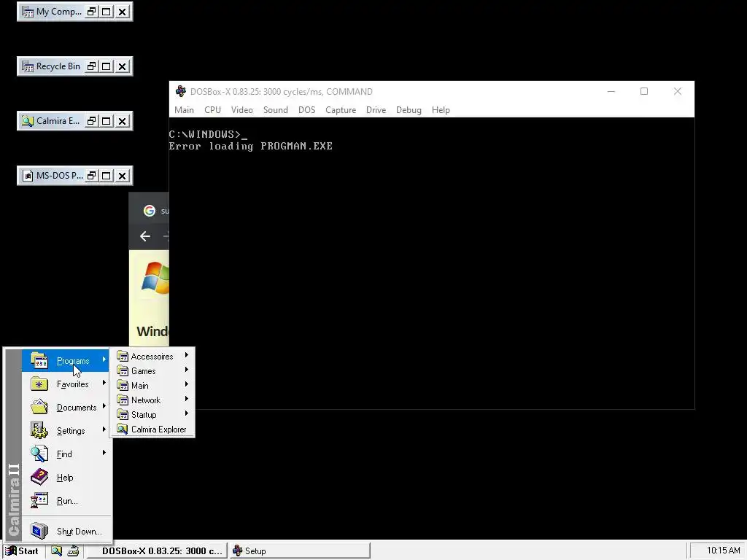Open the Video menu in DOSBox-X
Image resolution: width=747 pixels, height=560 pixels.
[x=242, y=110]
